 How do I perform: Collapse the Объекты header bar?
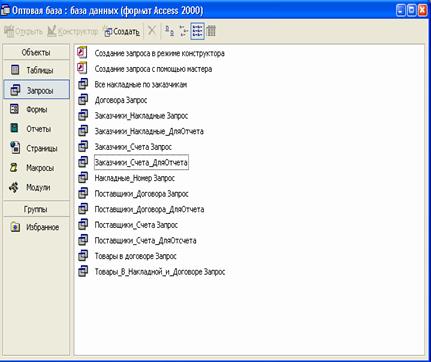point(36,52)
